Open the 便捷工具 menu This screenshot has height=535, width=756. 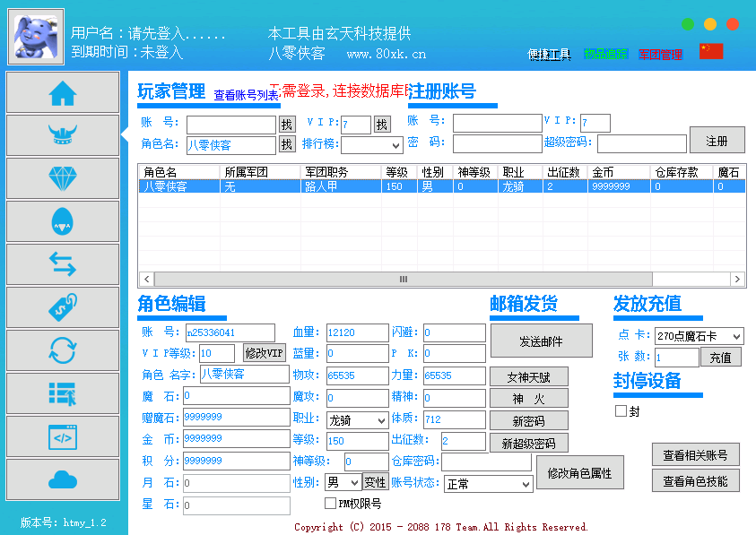click(551, 55)
